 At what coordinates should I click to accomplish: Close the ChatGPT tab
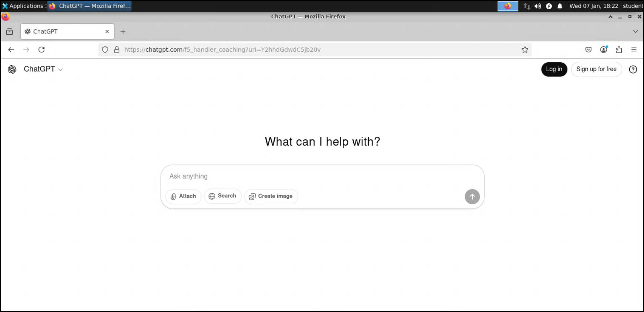pos(107,32)
